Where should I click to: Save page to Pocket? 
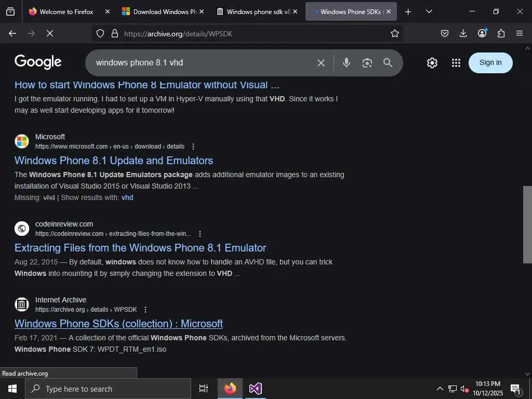click(445, 33)
